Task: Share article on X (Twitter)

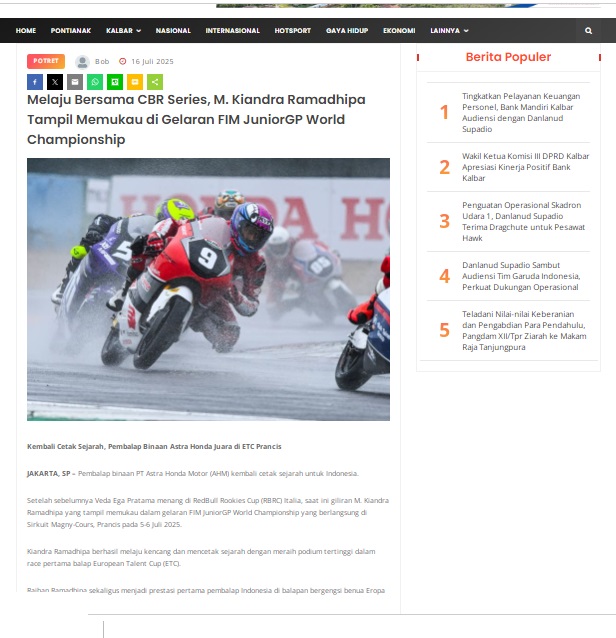Action: (55, 82)
